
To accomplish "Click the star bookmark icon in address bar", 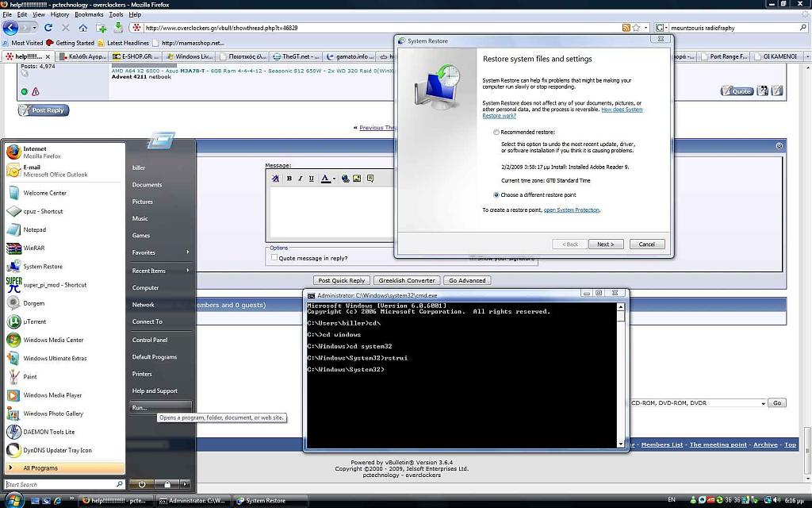I will coord(637,28).
